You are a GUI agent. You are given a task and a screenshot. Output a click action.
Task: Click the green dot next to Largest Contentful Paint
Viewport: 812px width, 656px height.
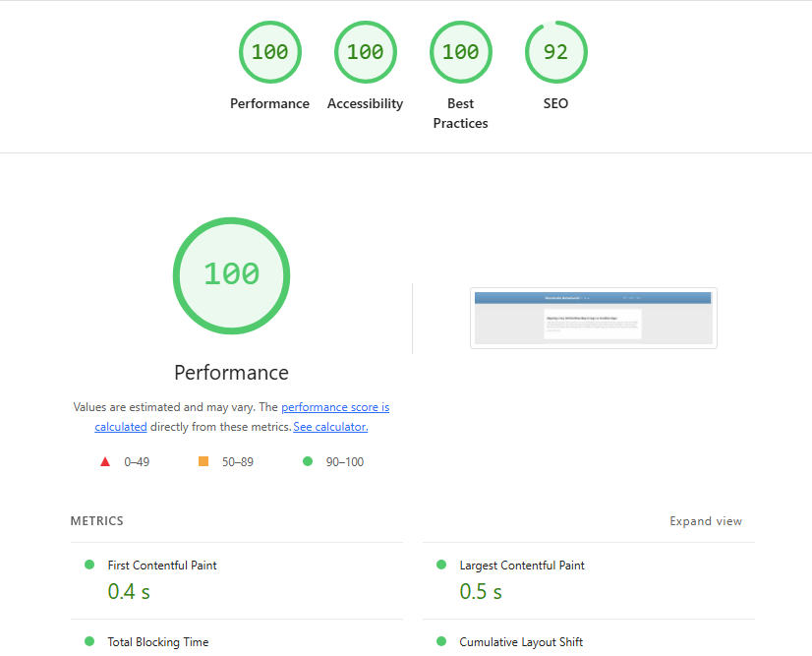click(440, 565)
